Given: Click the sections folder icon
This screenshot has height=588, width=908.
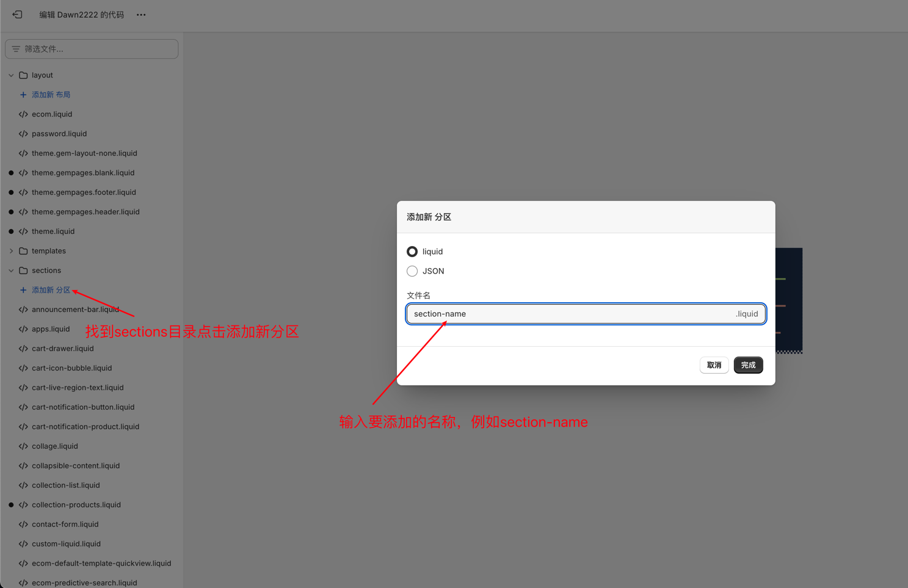Looking at the screenshot, I should (23, 270).
